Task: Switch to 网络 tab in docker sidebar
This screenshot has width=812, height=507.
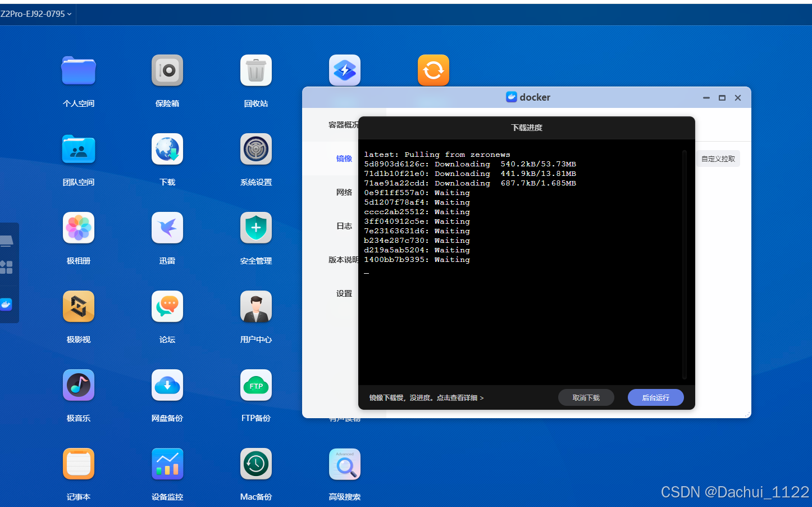Action: (x=344, y=192)
